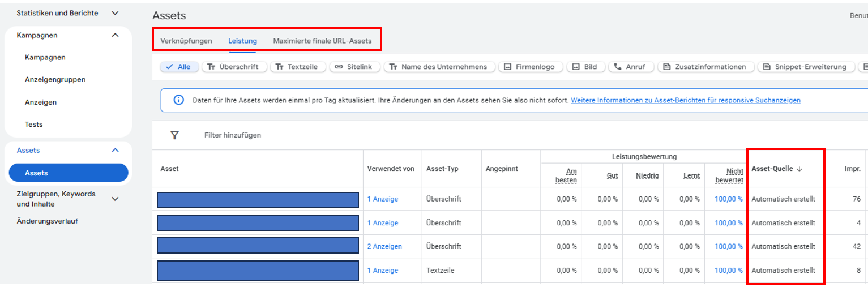Click 100,00 % in the 42 impressions row

click(x=728, y=247)
